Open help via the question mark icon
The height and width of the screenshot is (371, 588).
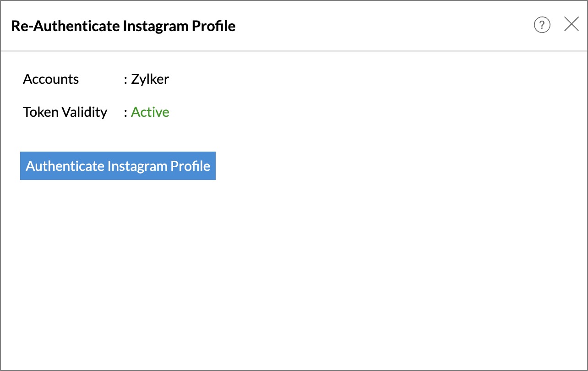click(542, 25)
